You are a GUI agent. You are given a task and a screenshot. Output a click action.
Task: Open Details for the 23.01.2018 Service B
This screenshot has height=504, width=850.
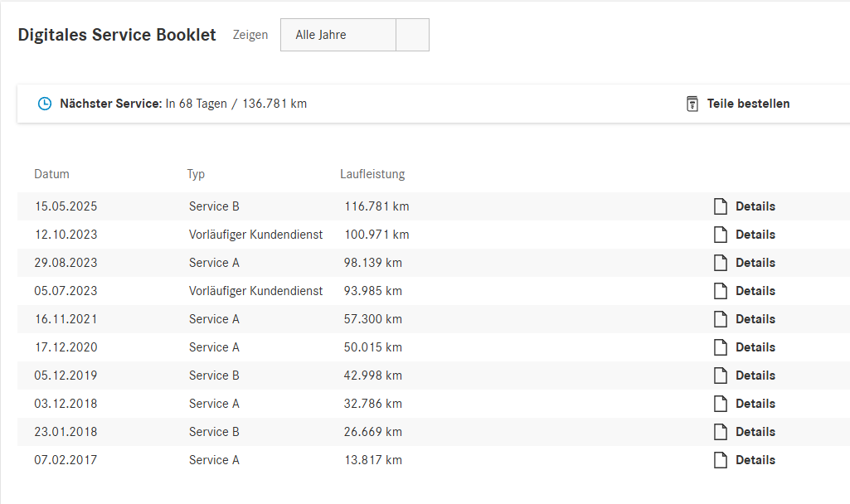point(755,432)
